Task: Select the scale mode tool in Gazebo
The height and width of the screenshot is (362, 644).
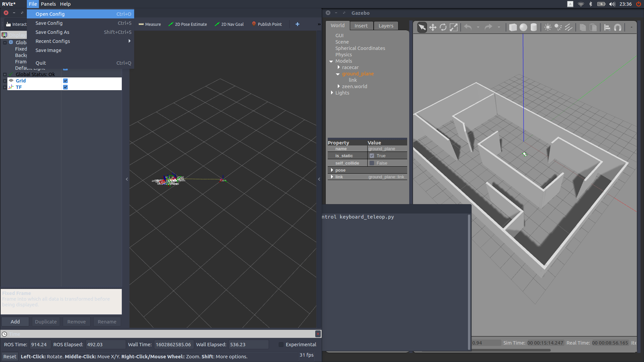Action: (x=453, y=27)
